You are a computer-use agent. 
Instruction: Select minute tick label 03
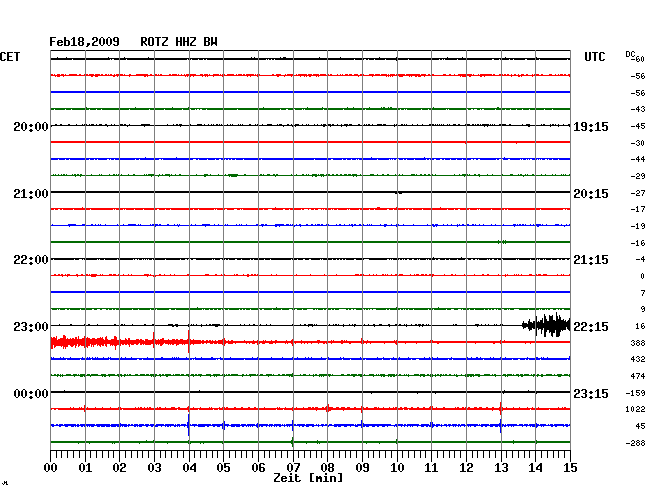154,467
